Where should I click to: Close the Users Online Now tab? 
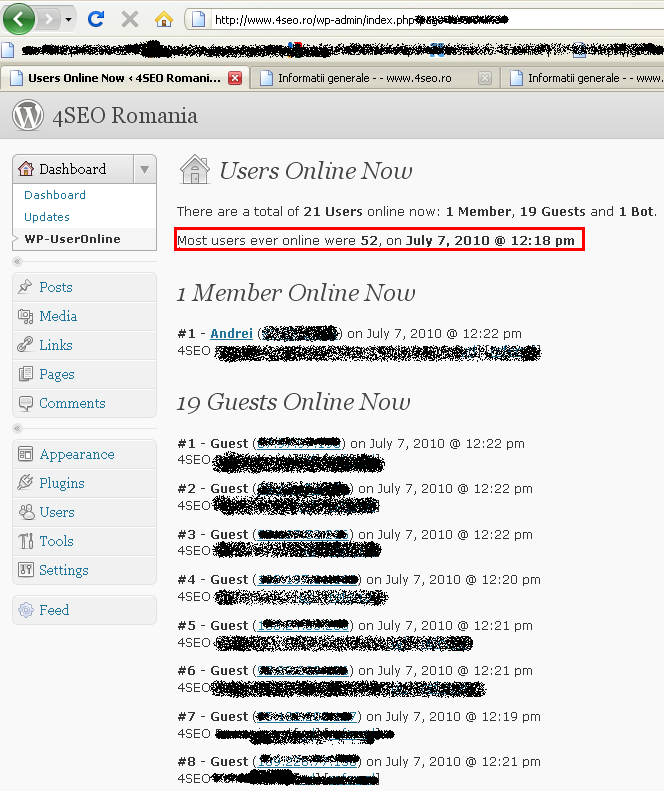(235, 78)
